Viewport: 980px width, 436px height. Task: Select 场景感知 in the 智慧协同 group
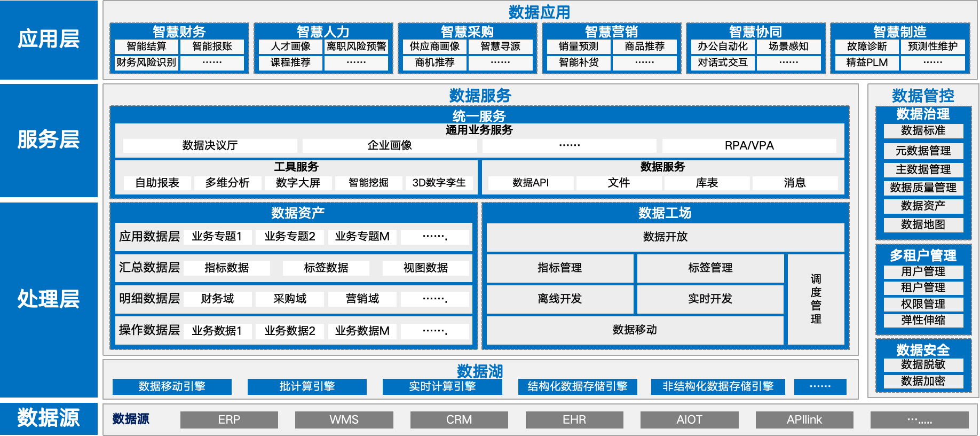coord(788,46)
